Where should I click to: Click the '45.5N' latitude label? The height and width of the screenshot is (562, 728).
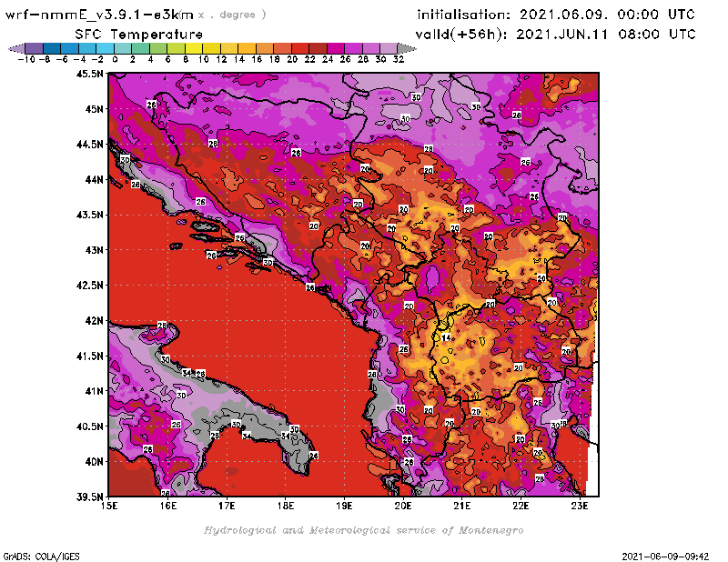coord(89,74)
